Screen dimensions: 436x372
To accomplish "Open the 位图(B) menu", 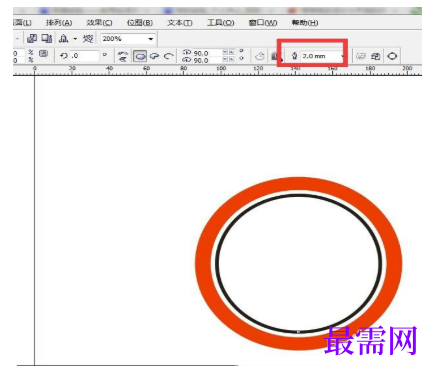I will (x=140, y=23).
